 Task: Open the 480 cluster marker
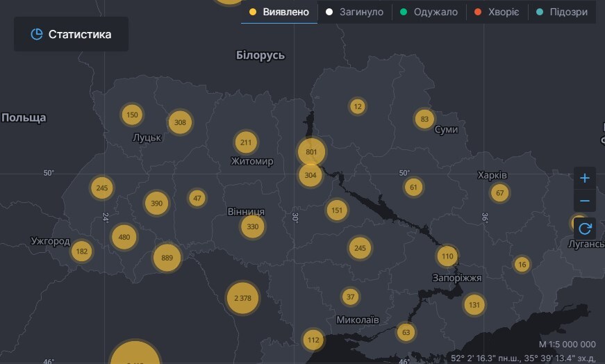pyautogui.click(x=124, y=237)
